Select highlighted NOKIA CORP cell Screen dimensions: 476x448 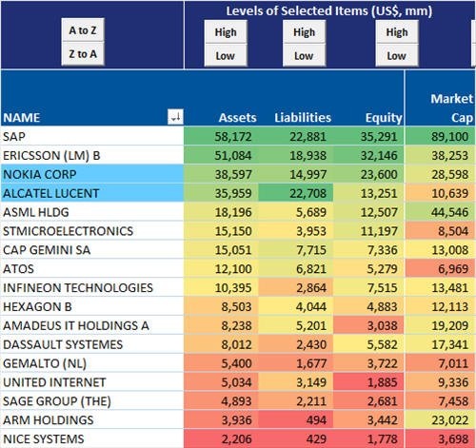click(x=92, y=174)
